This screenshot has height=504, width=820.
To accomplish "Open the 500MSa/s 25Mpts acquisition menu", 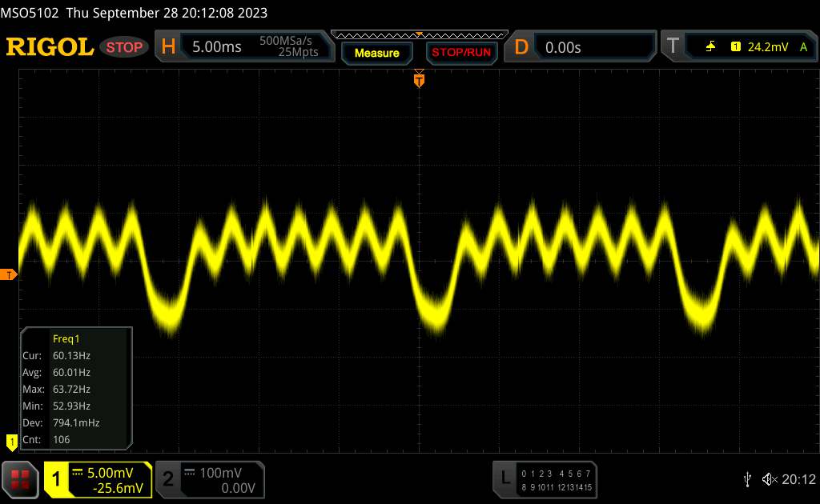I will point(288,47).
